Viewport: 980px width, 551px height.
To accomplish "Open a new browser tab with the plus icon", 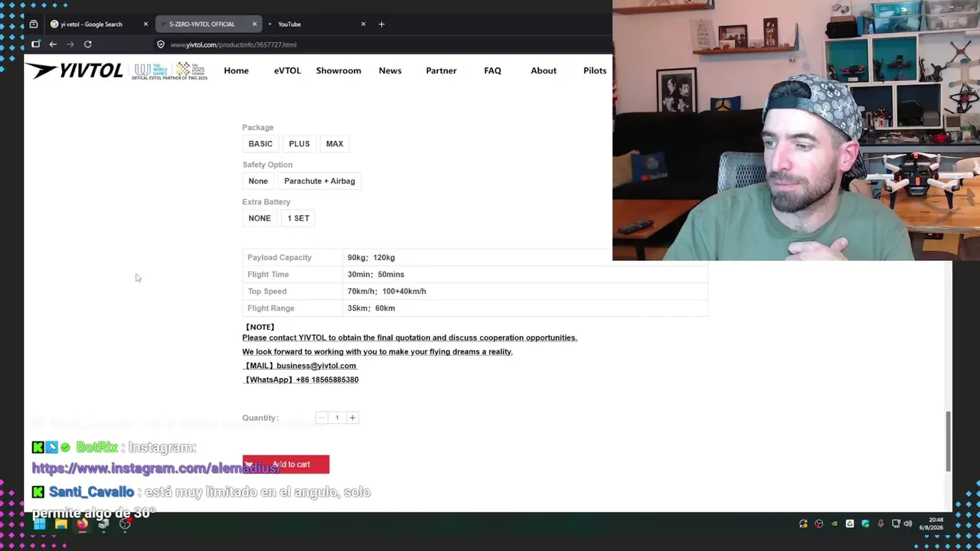I will click(x=381, y=24).
